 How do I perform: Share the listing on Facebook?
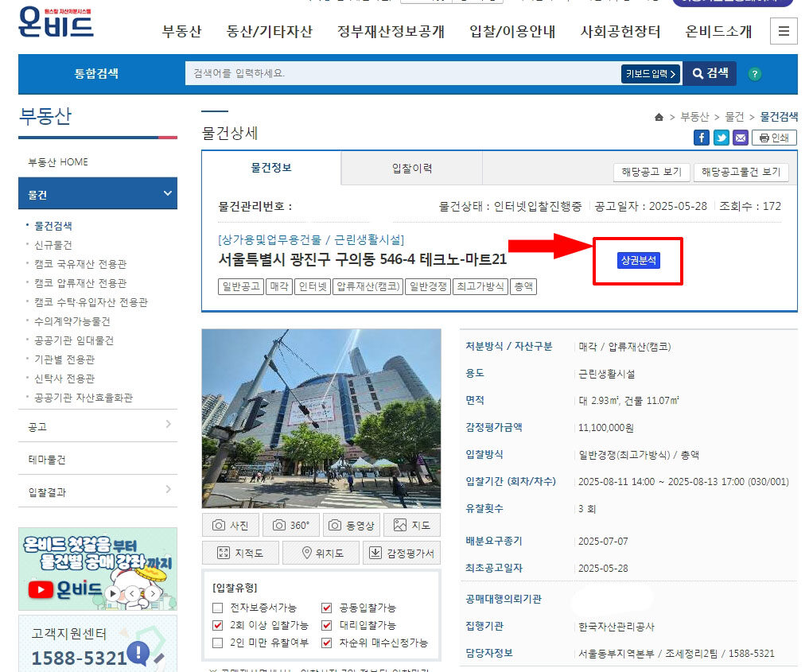point(701,138)
